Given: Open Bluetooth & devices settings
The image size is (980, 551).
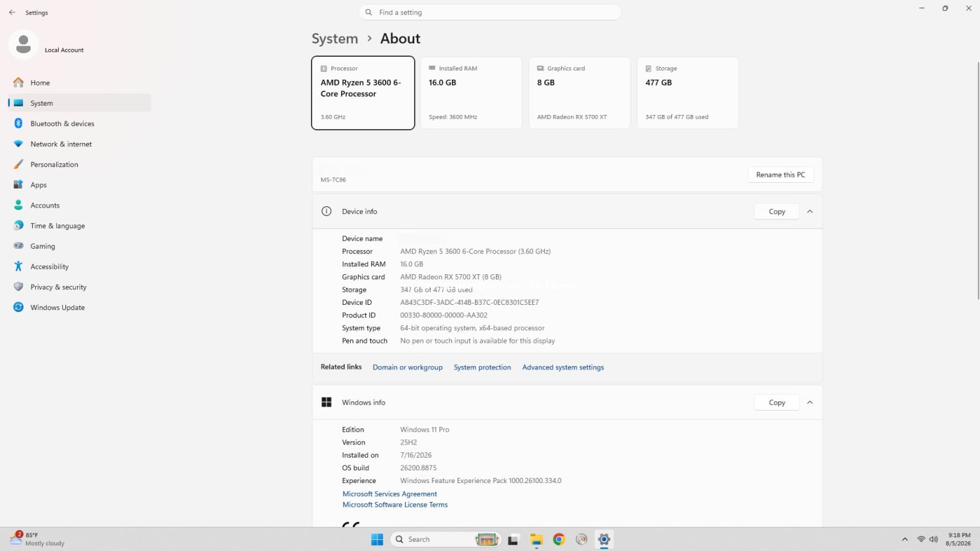Looking at the screenshot, I should [79, 123].
